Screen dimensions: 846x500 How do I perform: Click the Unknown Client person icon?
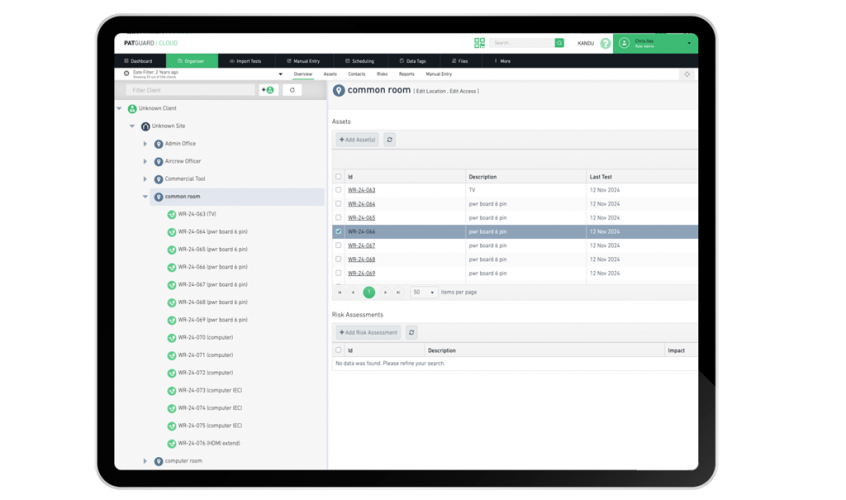tap(132, 109)
